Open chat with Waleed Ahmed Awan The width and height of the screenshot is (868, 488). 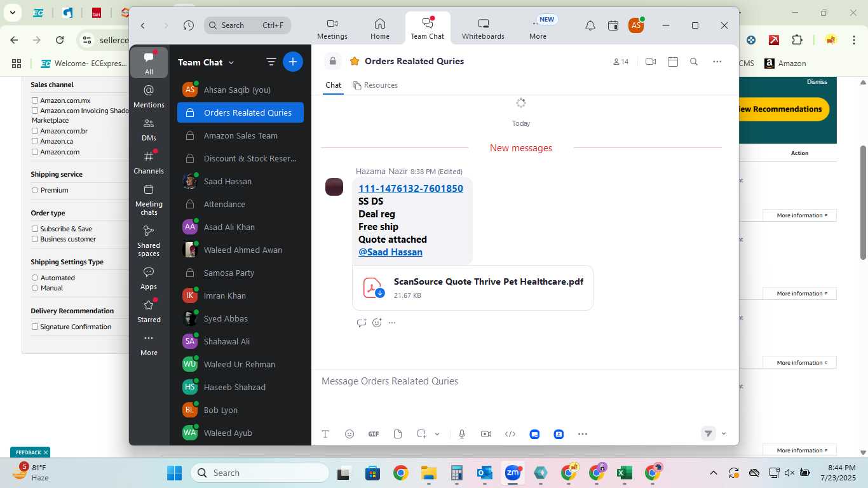click(240, 250)
